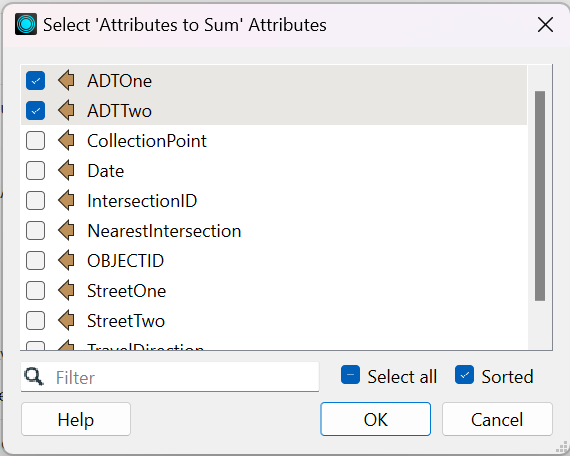Click the arrow icon beside StreetOne

67,291
